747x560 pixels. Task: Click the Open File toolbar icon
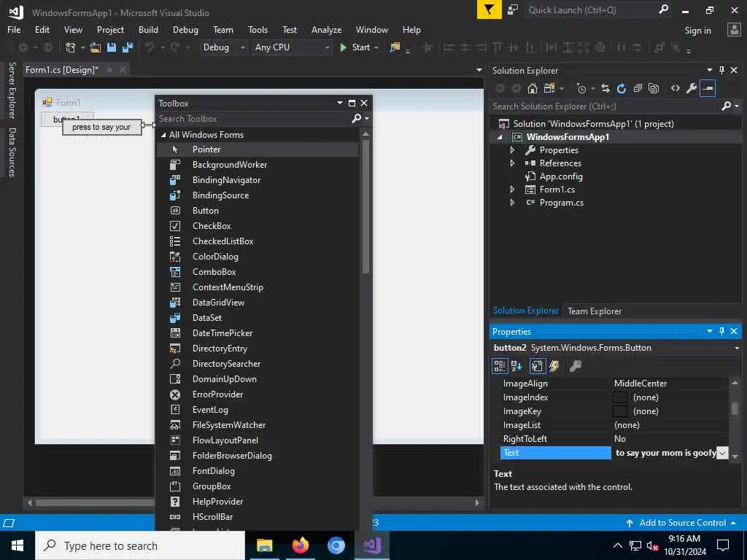point(96,47)
